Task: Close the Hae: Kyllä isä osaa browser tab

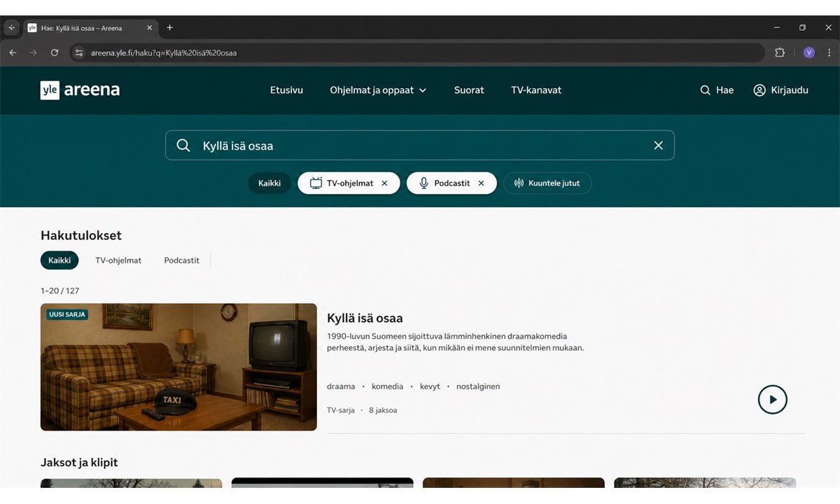Action: [x=149, y=28]
